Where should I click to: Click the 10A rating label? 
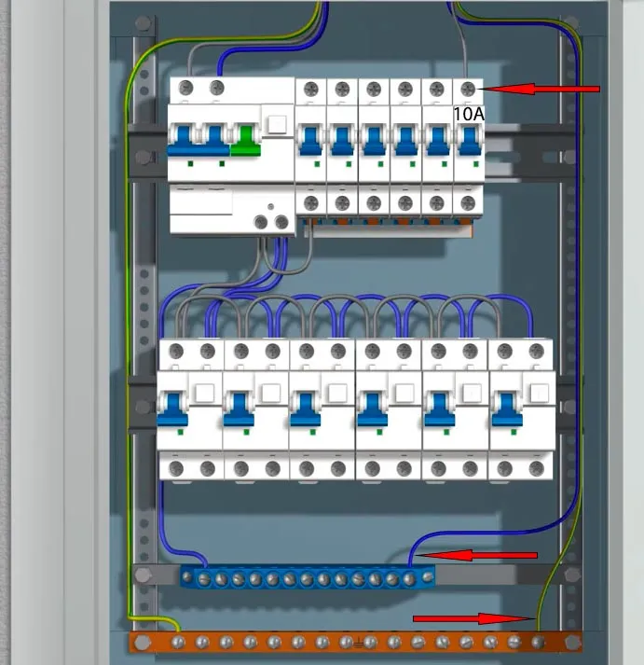pyautogui.click(x=469, y=114)
